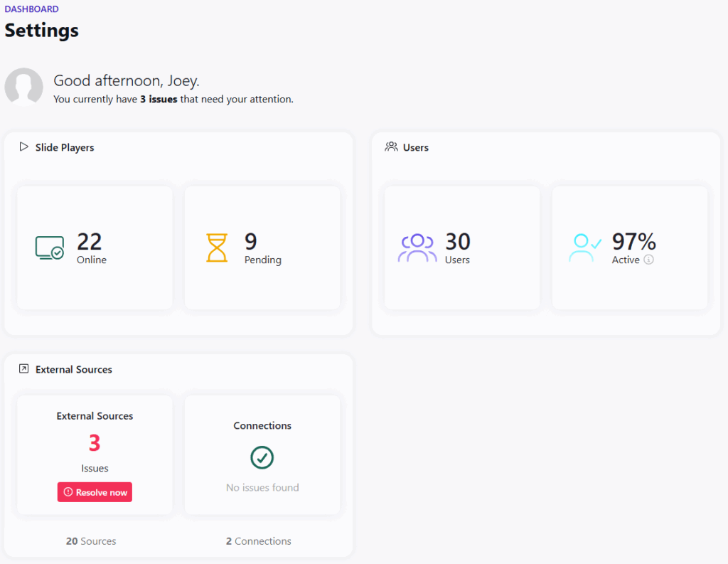The width and height of the screenshot is (728, 564).
Task: Select the 9 Pending stat card
Action: click(262, 247)
